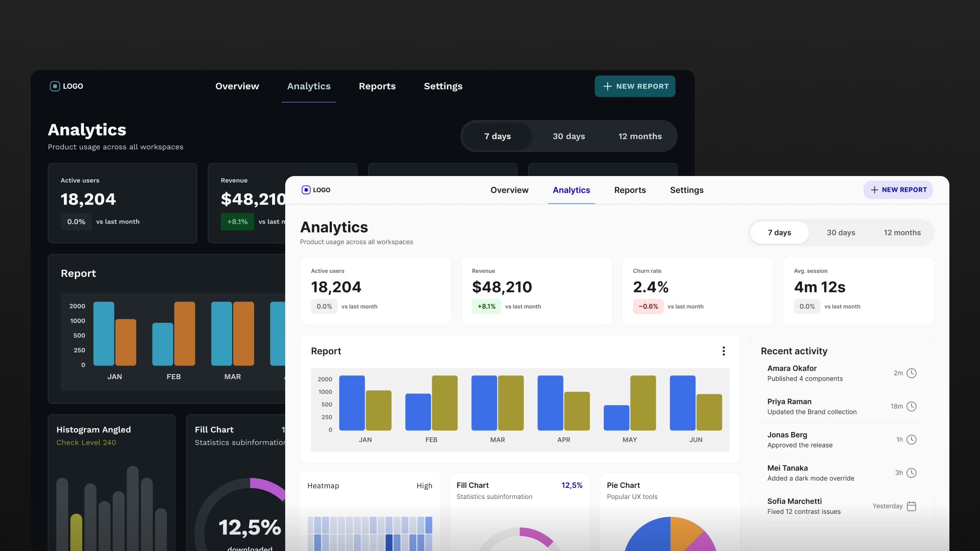Click 'Updated the Brand collection' activity text
Screen dimensions: 980x551
[812, 412]
